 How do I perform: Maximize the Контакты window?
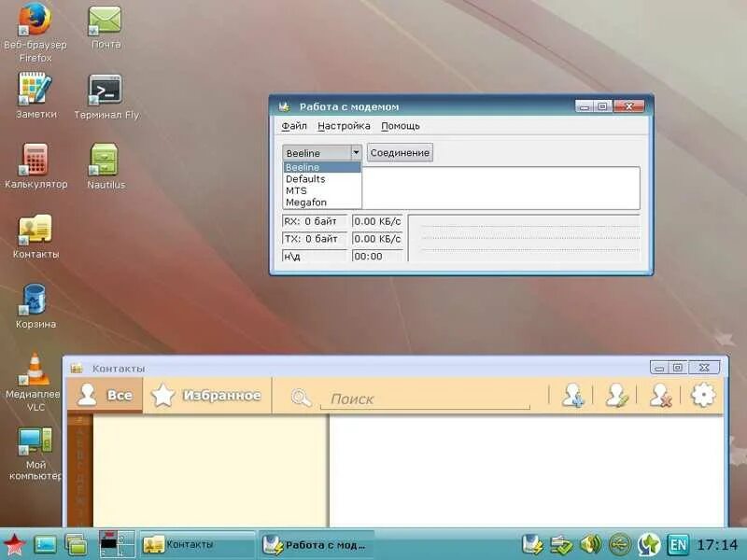(x=677, y=368)
